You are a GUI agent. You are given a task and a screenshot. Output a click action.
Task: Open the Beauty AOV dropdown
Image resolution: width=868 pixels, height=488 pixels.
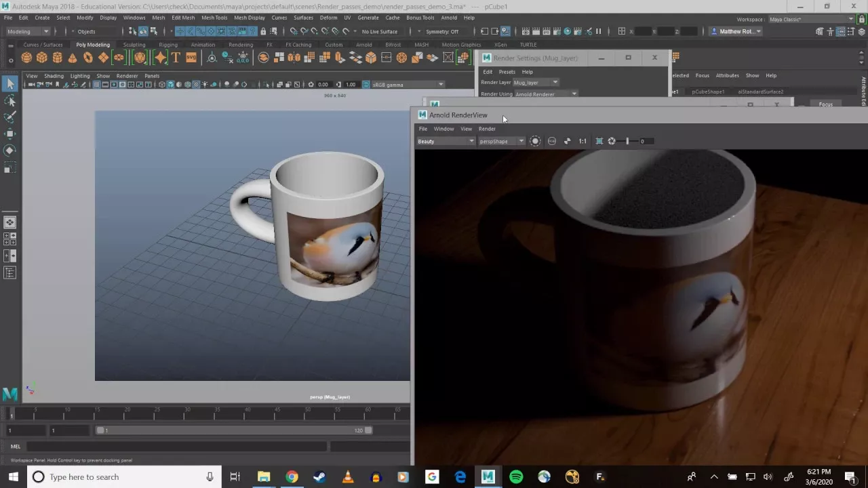pos(446,141)
